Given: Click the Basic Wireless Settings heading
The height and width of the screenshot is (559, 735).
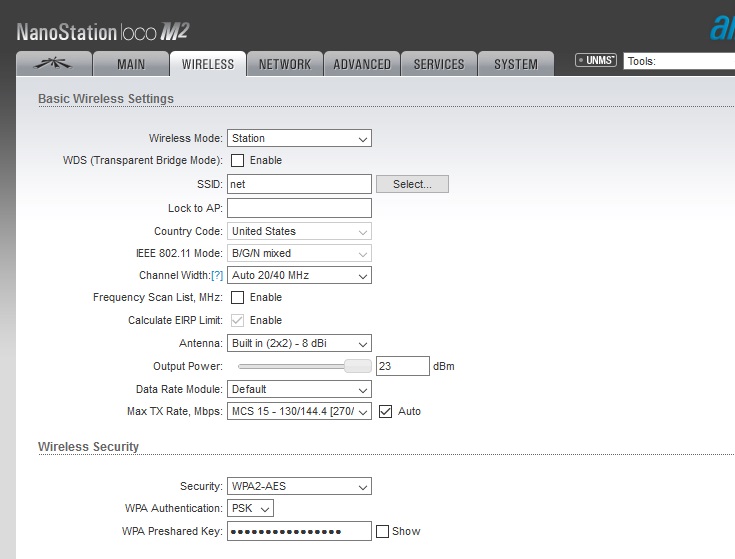Looking at the screenshot, I should pos(106,99).
